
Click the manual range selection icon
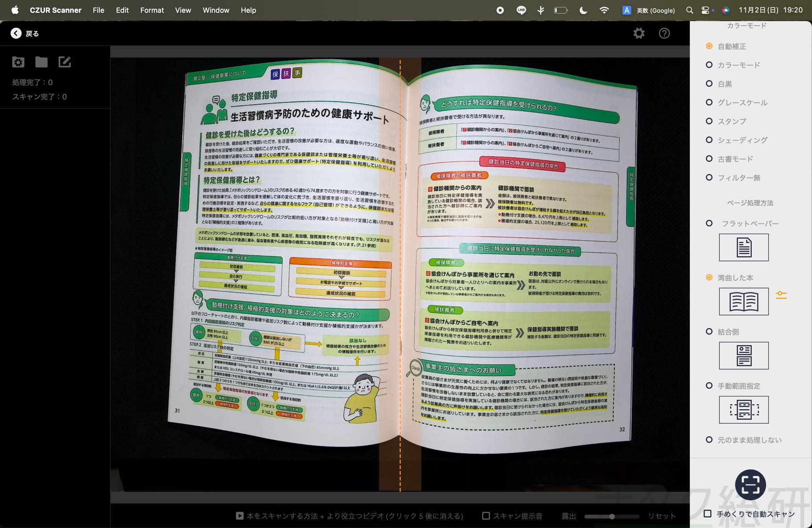(x=743, y=410)
